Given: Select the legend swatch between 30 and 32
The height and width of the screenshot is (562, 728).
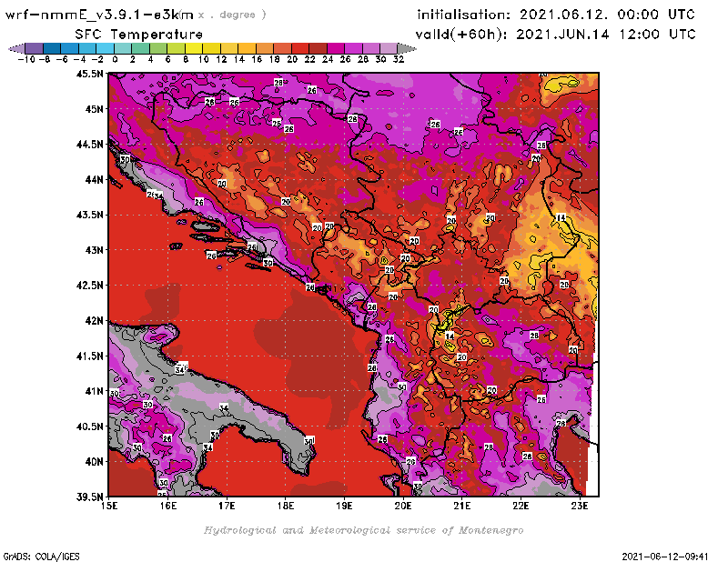Looking at the screenshot, I should click(389, 49).
